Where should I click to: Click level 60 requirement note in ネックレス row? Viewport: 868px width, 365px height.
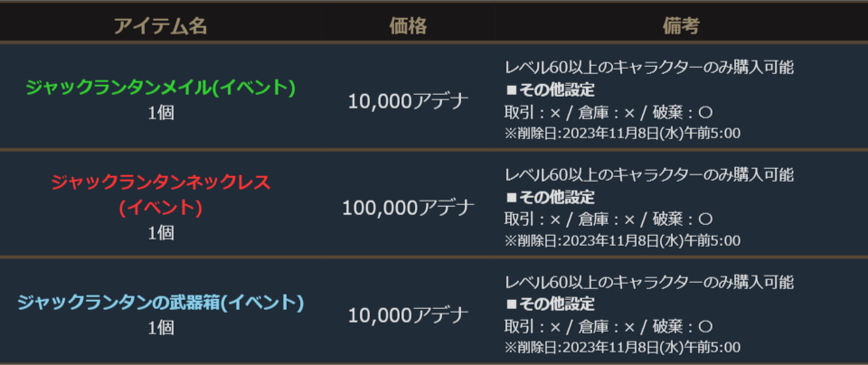648,174
